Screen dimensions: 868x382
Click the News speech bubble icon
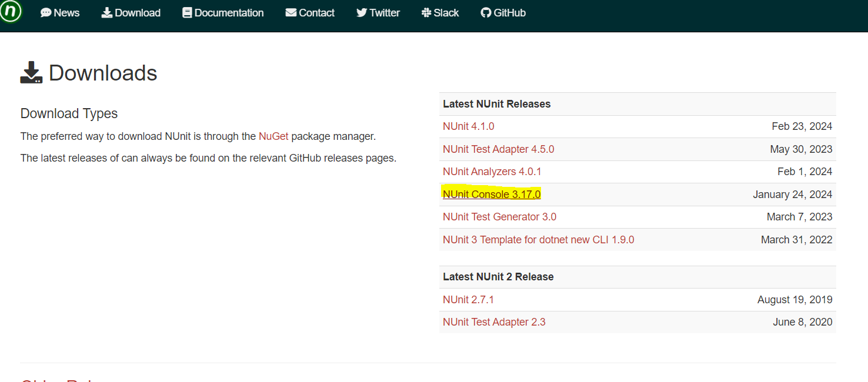point(46,13)
